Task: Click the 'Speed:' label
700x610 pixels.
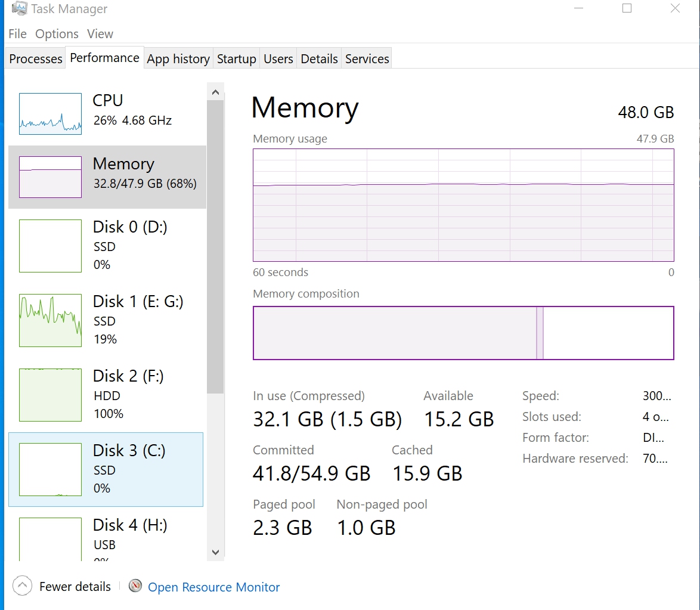Action: 541,396
